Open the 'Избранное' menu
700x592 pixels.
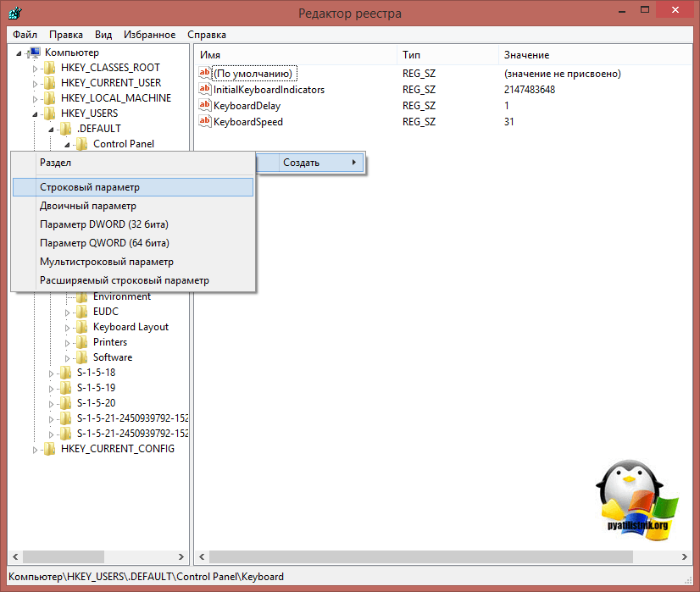(x=149, y=35)
